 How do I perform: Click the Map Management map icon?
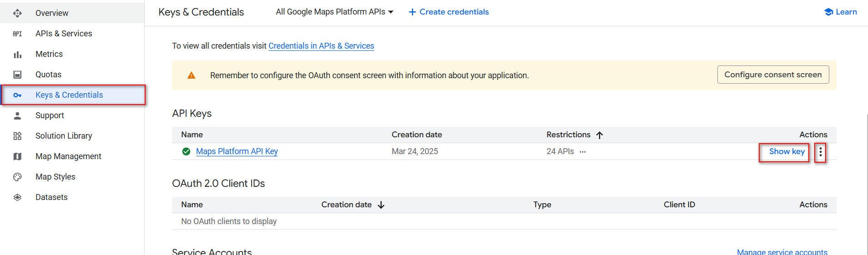(x=17, y=156)
